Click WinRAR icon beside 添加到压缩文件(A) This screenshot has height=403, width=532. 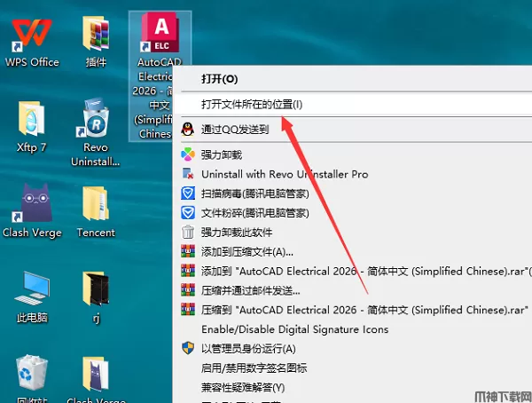pos(188,251)
